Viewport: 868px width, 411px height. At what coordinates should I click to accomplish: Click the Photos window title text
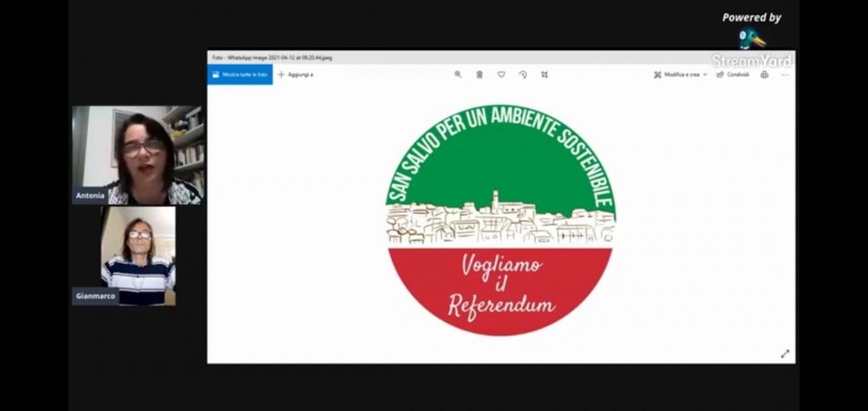click(272, 57)
